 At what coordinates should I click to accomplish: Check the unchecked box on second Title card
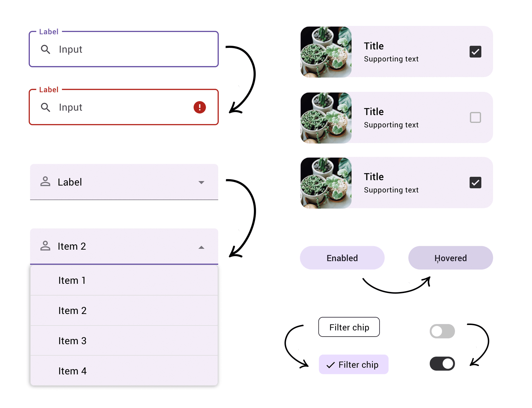[x=475, y=117]
